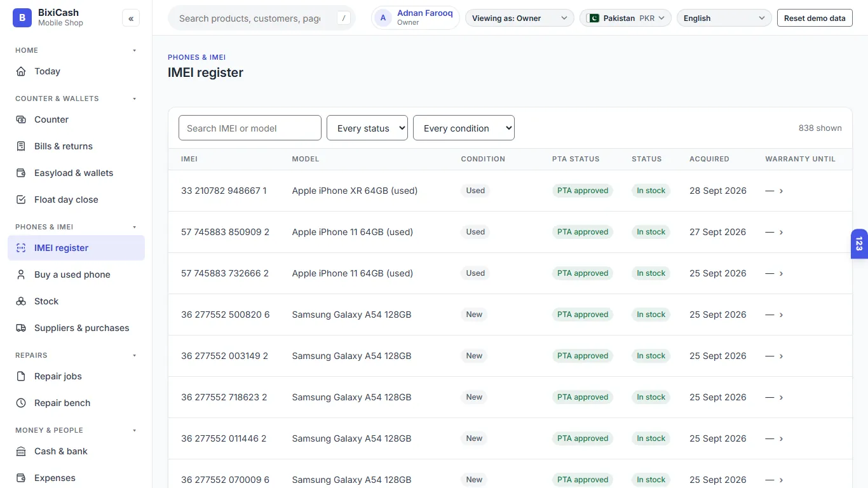Open Bills & returns page
The height and width of the screenshot is (488, 868).
76,146
